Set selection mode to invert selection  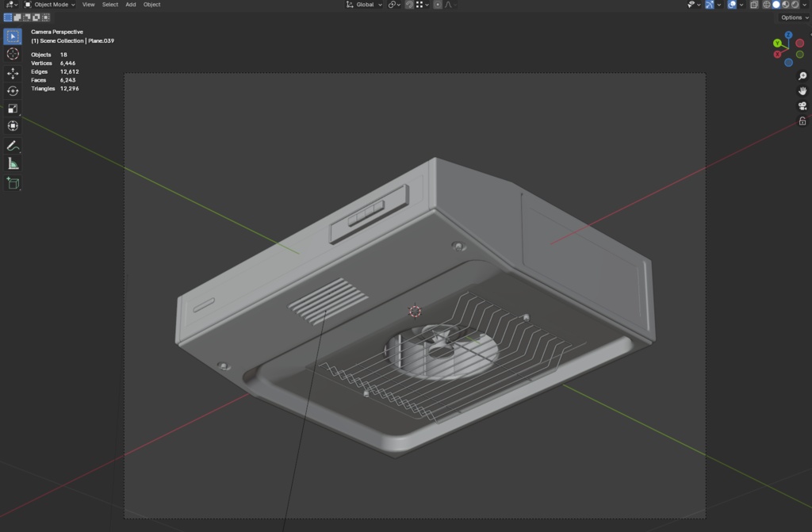click(36, 17)
